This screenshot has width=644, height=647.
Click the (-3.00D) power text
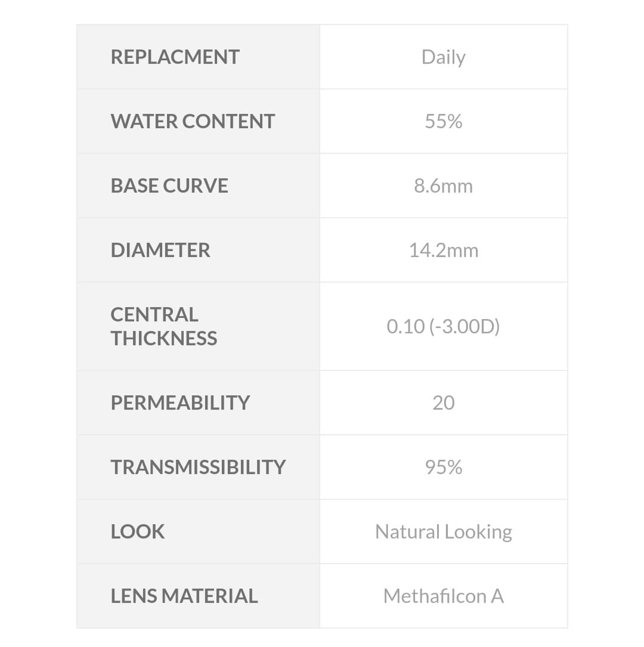(x=465, y=327)
